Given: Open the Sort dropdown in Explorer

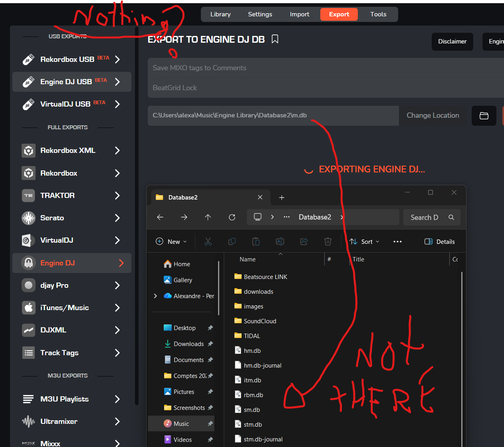Looking at the screenshot, I should click(x=364, y=241).
